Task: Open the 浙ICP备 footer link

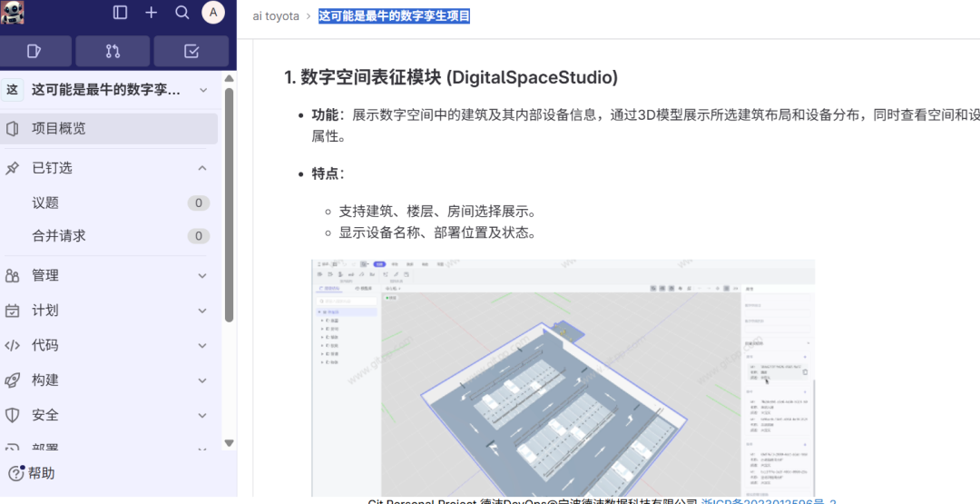Action: pos(769,501)
